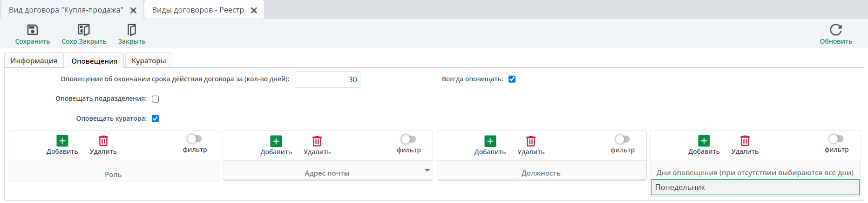This screenshot has height=203, width=868.
Task: Switch to the Информация tab
Action: [x=34, y=60]
